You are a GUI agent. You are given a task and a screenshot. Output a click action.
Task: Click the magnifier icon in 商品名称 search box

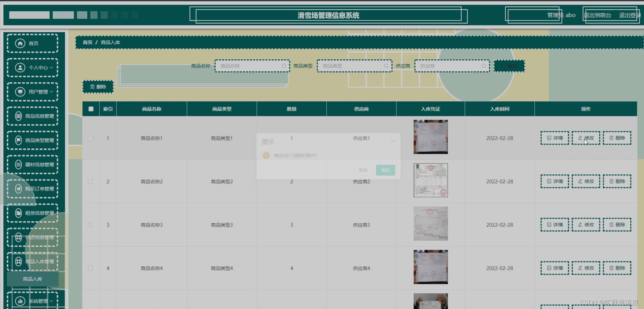pyautogui.click(x=284, y=66)
